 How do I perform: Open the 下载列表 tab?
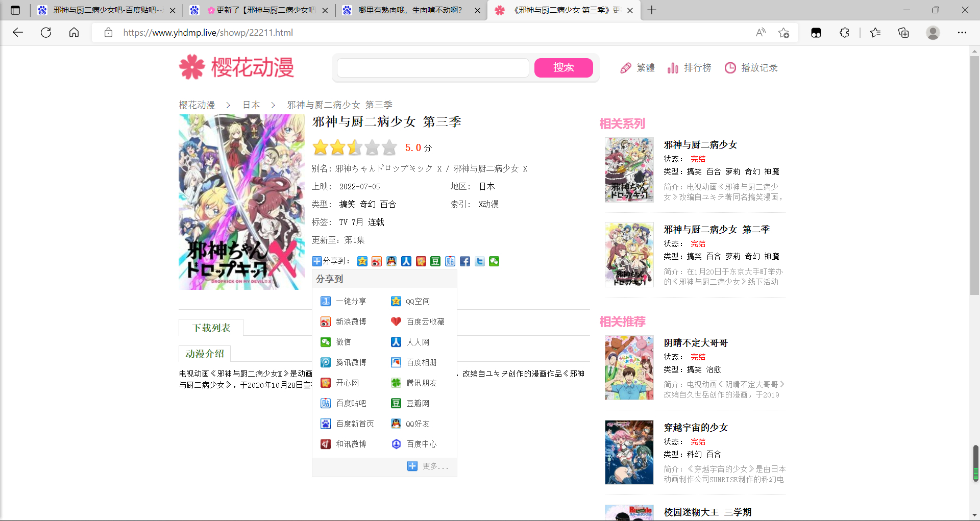[x=211, y=328]
